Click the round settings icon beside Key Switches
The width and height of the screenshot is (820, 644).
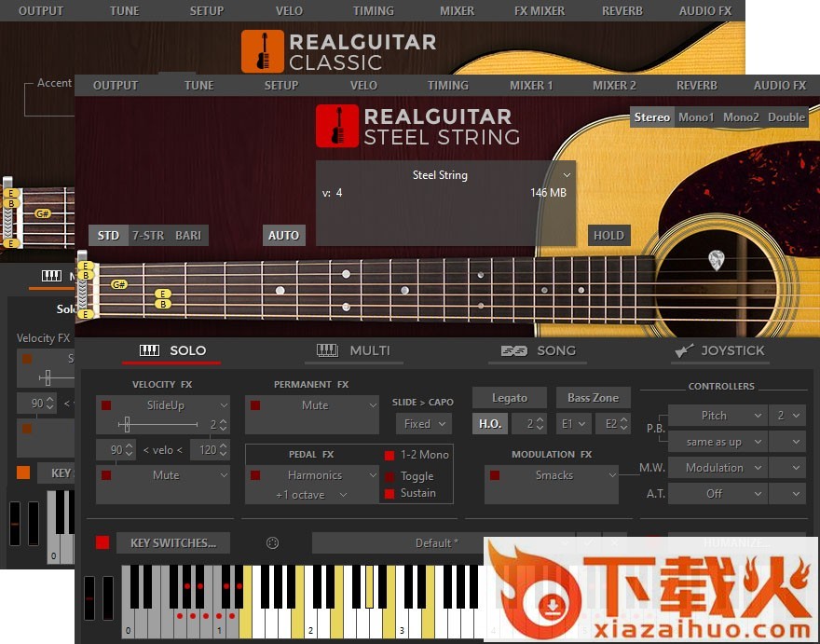[272, 543]
